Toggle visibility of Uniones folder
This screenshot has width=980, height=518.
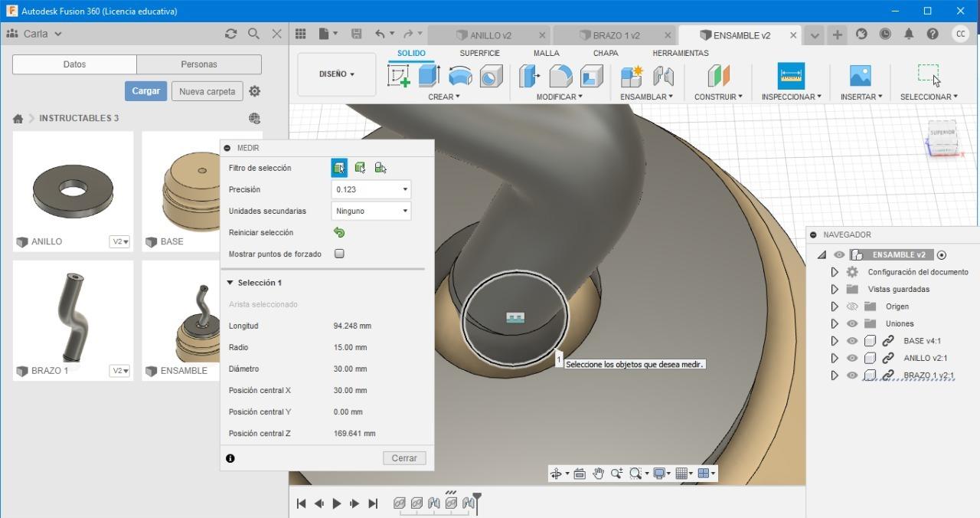click(851, 323)
